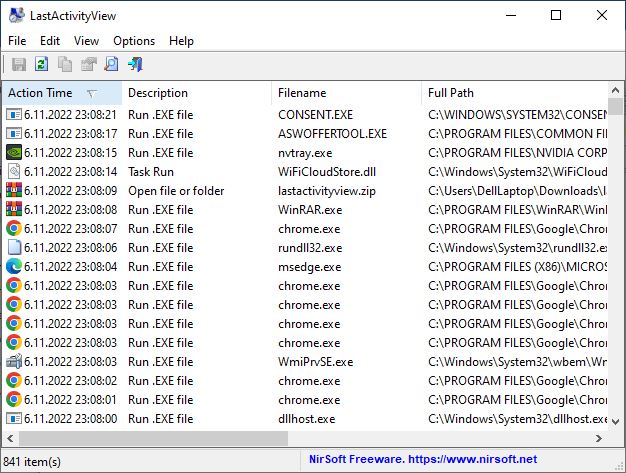
Task: Open the Edit menu
Action: (x=50, y=41)
